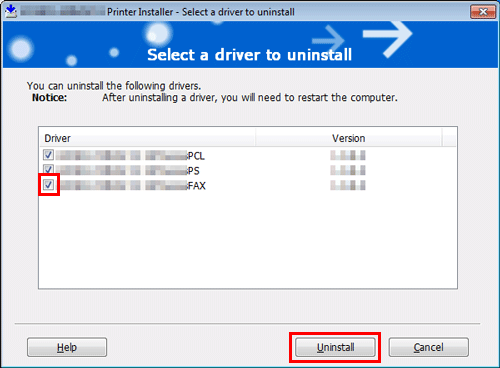Image resolution: width=500 pixels, height=368 pixels.
Task: Click the Printer Installer title bar icon
Action: (x=11, y=11)
